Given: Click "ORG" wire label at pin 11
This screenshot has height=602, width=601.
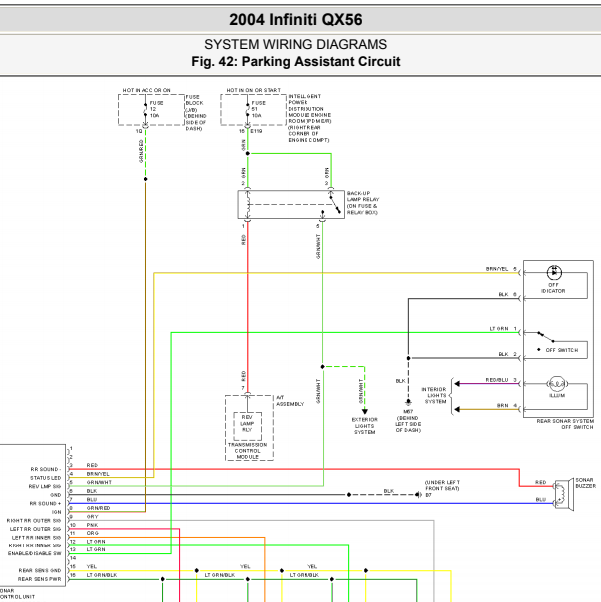Looking at the screenshot, I should [x=93, y=533].
